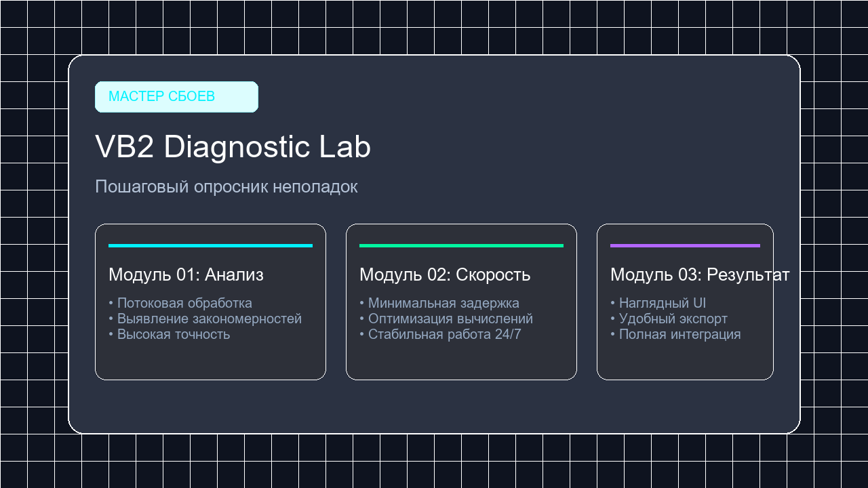
Task: Click the purple bar on Модуль 03
Action: click(x=685, y=245)
